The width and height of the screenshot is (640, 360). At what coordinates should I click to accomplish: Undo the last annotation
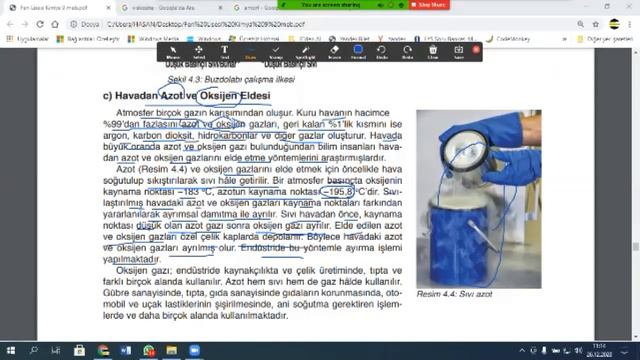click(382, 52)
